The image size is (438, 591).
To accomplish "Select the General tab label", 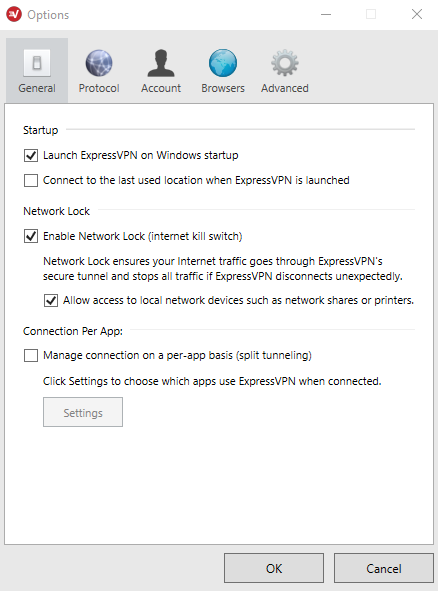I will tap(37, 88).
